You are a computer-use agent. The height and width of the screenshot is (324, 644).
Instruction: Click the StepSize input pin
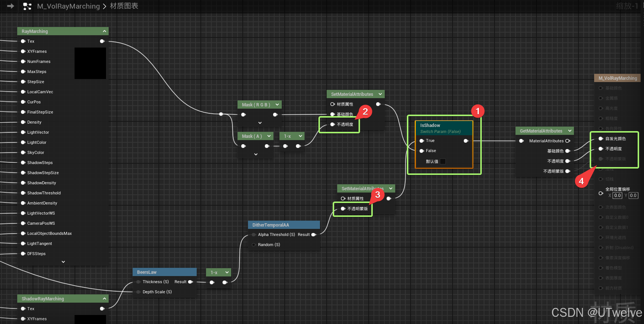[x=23, y=82]
